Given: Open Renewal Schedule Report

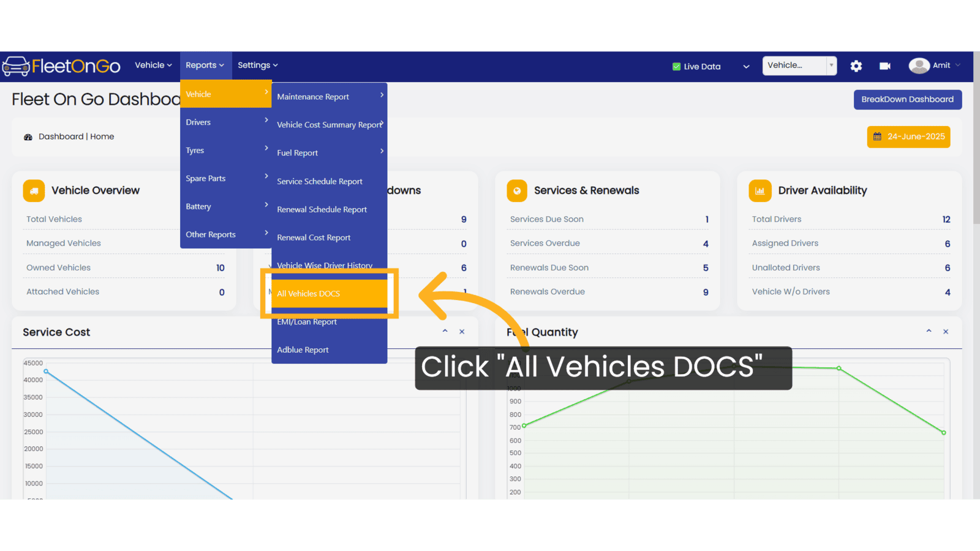Looking at the screenshot, I should pyautogui.click(x=330, y=209).
